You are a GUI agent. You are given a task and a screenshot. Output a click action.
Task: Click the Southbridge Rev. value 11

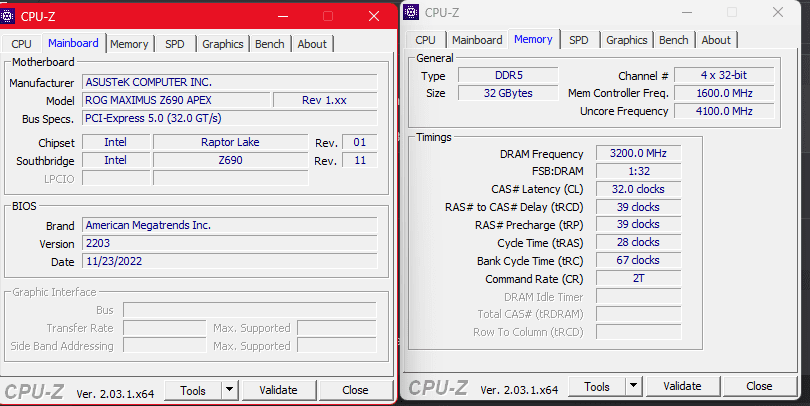360,160
